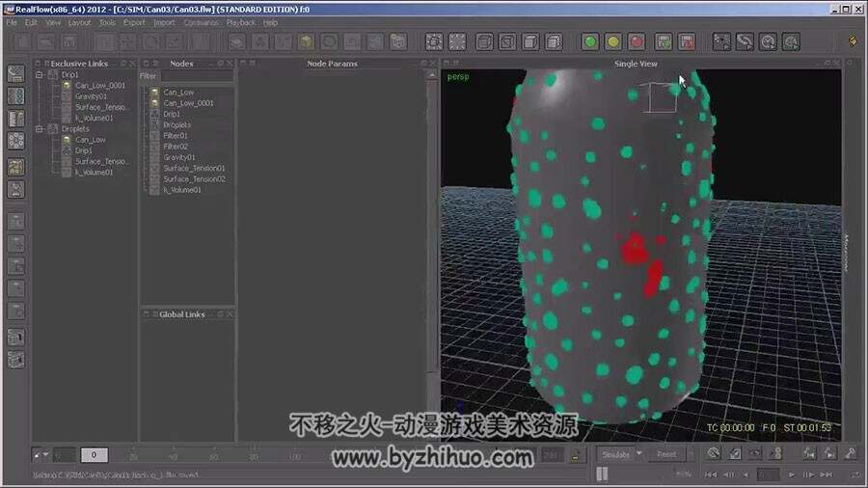The width and height of the screenshot is (868, 488).
Task: Click the Node Params scrollbar up arrow
Action: point(432,74)
